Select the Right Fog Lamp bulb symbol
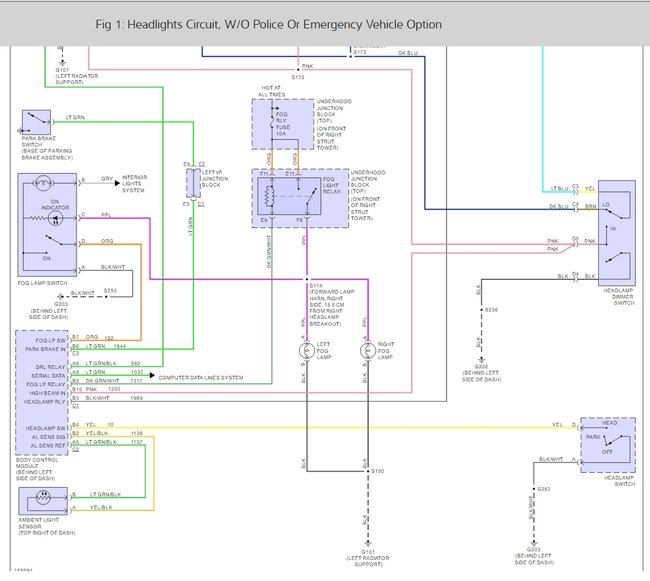The image size is (650, 581). 368,351
